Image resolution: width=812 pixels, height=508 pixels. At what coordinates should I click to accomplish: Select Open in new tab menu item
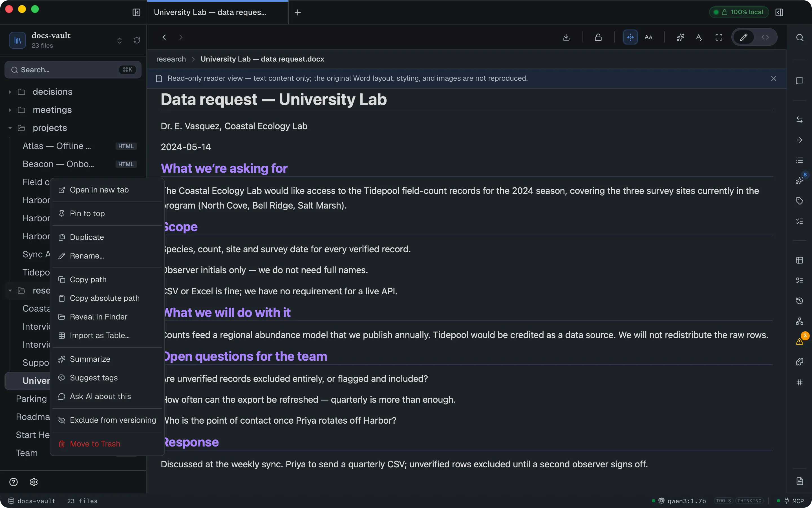[107, 190]
